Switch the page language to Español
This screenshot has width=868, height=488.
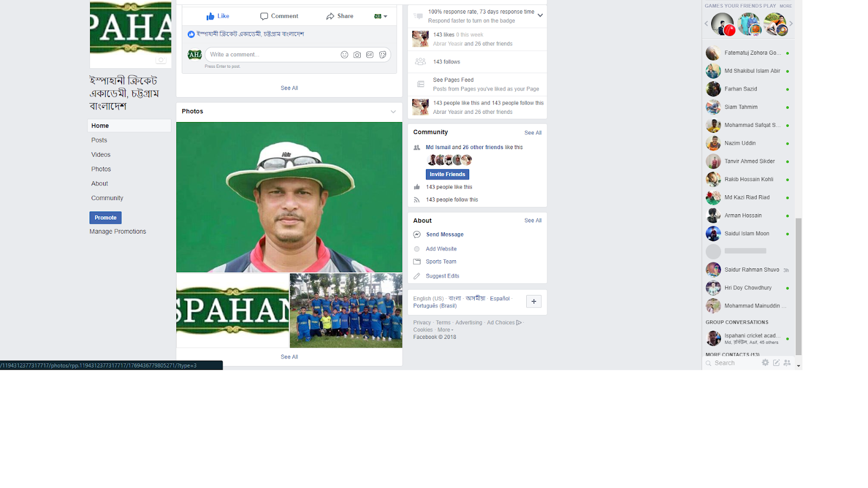pyautogui.click(x=499, y=298)
